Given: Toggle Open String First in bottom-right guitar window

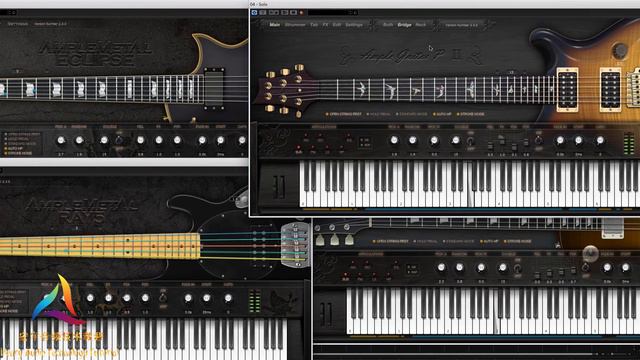Looking at the screenshot, I should 391,241.
